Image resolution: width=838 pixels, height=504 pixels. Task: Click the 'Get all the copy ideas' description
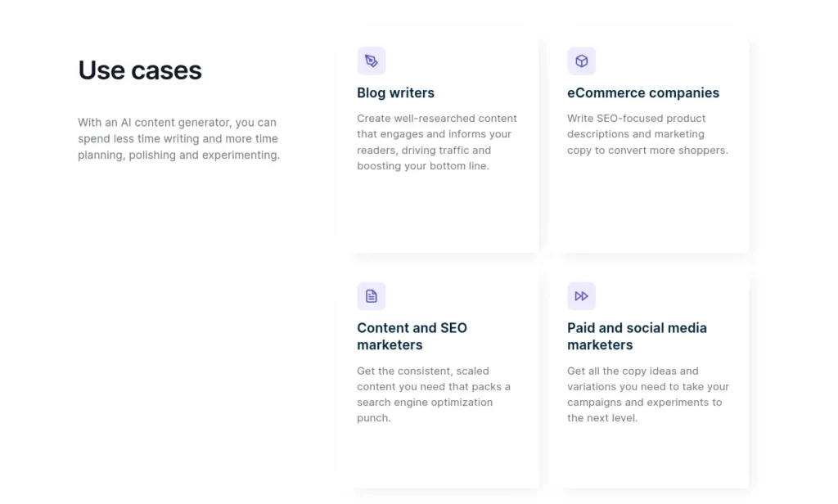point(648,394)
